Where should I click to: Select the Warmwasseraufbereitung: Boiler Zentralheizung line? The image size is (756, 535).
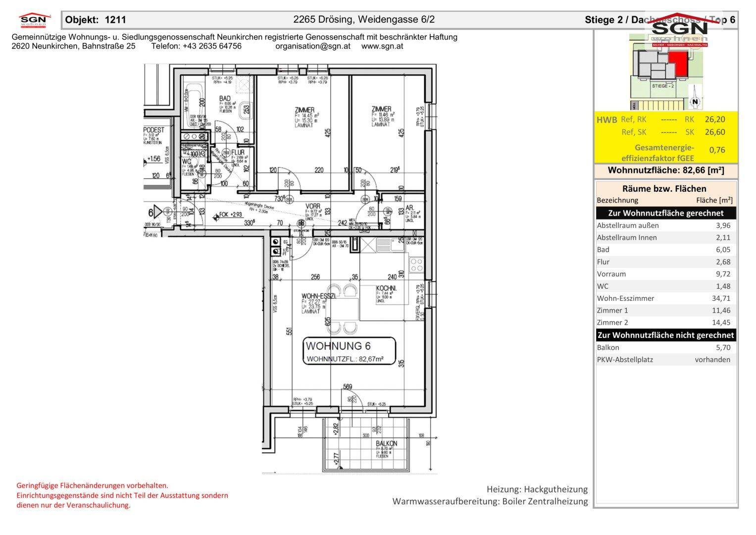pos(490,501)
